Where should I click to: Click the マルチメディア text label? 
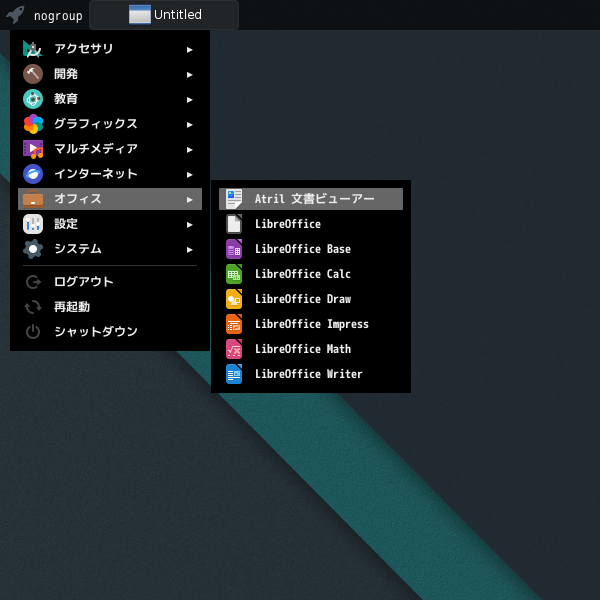(x=96, y=149)
